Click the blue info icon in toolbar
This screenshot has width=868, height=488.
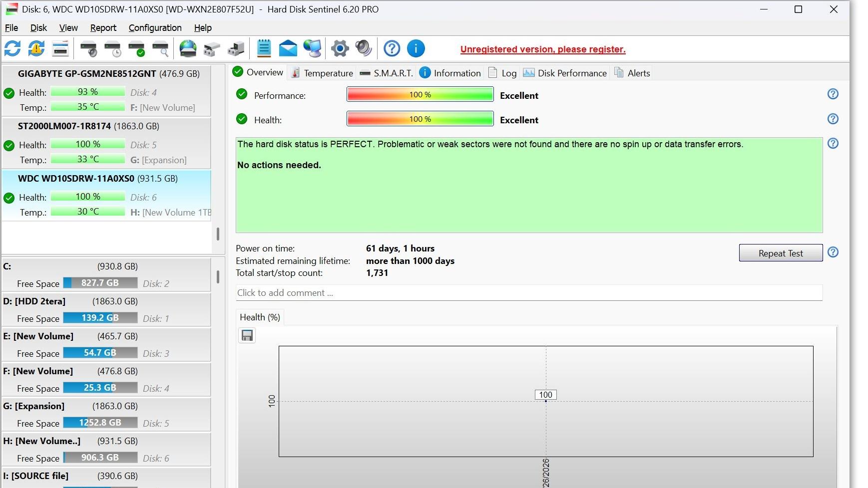[416, 49]
